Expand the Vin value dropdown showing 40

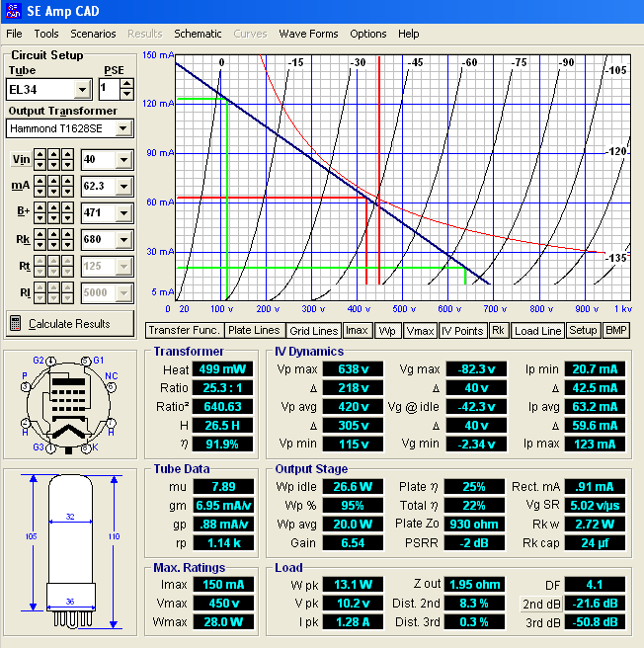tap(124, 160)
